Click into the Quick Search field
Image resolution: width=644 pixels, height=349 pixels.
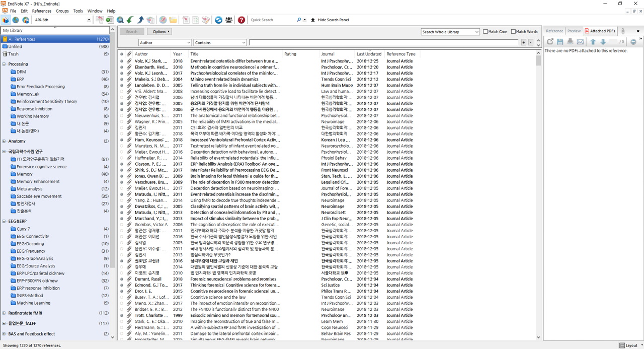point(272,20)
